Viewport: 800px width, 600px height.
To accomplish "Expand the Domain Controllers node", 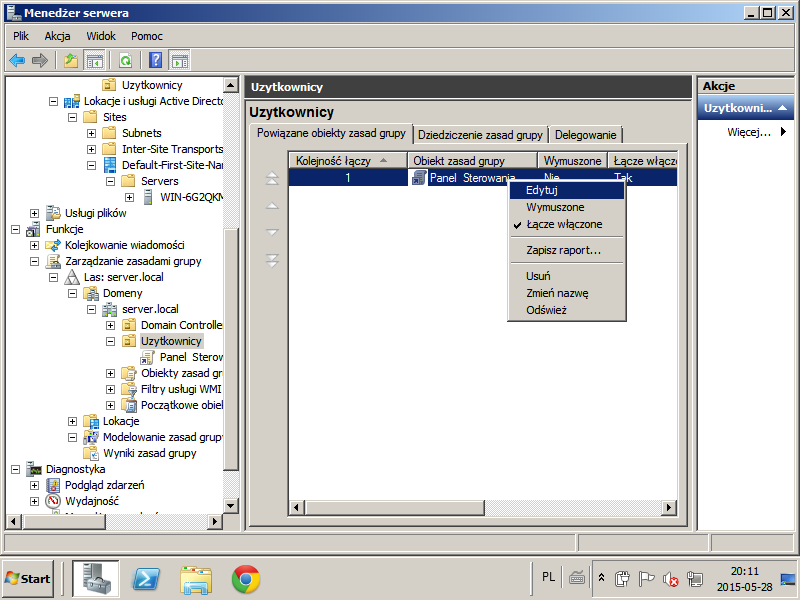I will 110,325.
